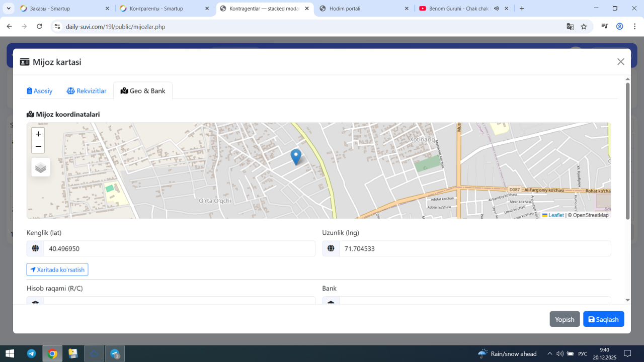Switch to the Hodim portali browser tab
The image size is (644, 362).
(364, 9)
